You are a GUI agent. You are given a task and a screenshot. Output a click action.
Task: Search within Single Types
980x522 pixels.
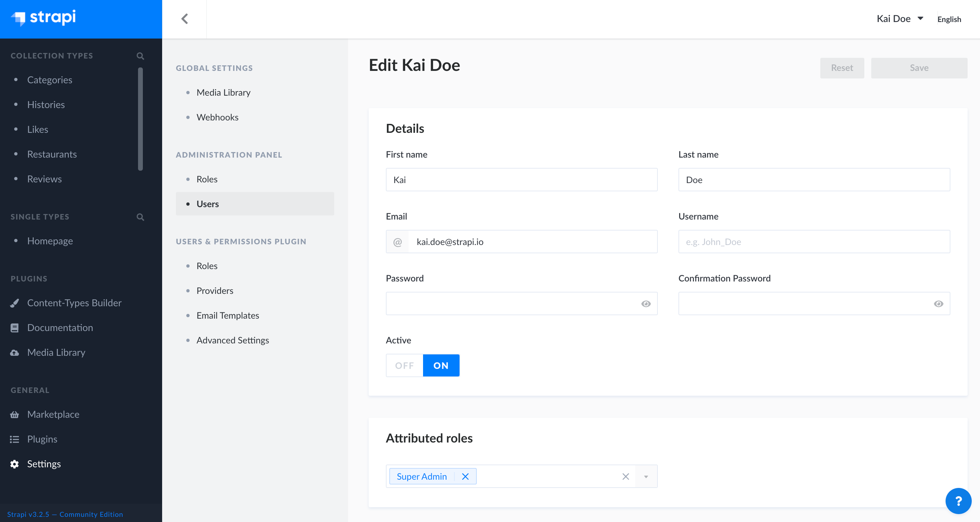tap(140, 217)
